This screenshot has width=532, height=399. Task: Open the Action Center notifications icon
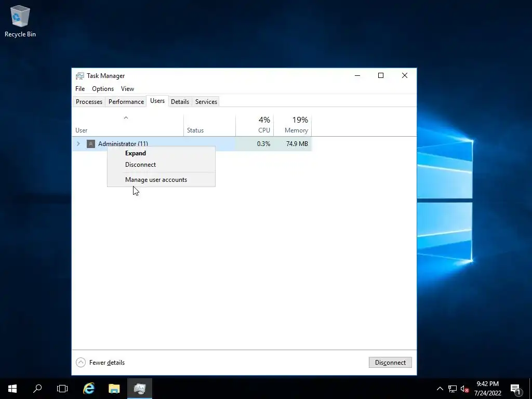point(515,389)
